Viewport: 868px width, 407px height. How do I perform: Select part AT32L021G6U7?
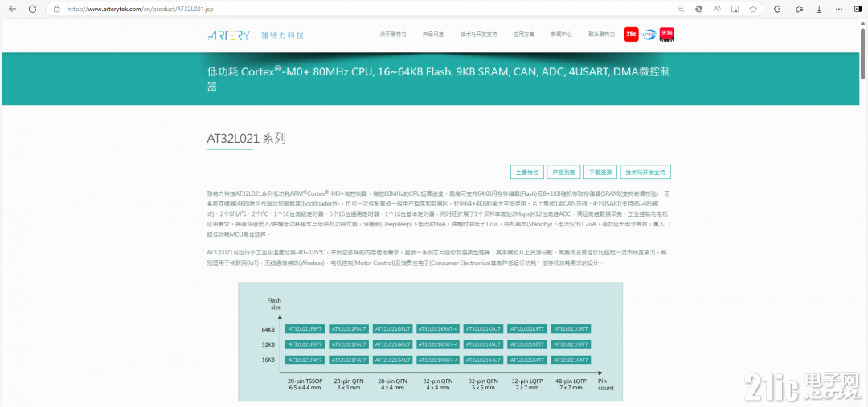coord(393,344)
